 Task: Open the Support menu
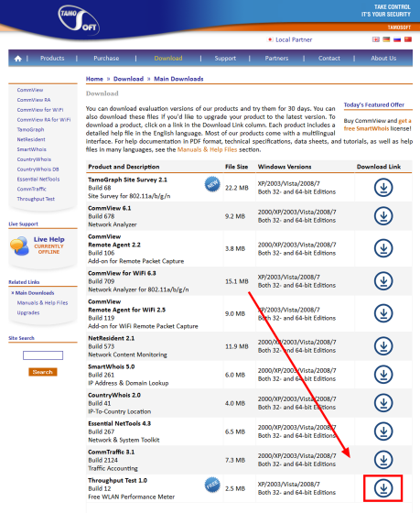coord(225,59)
